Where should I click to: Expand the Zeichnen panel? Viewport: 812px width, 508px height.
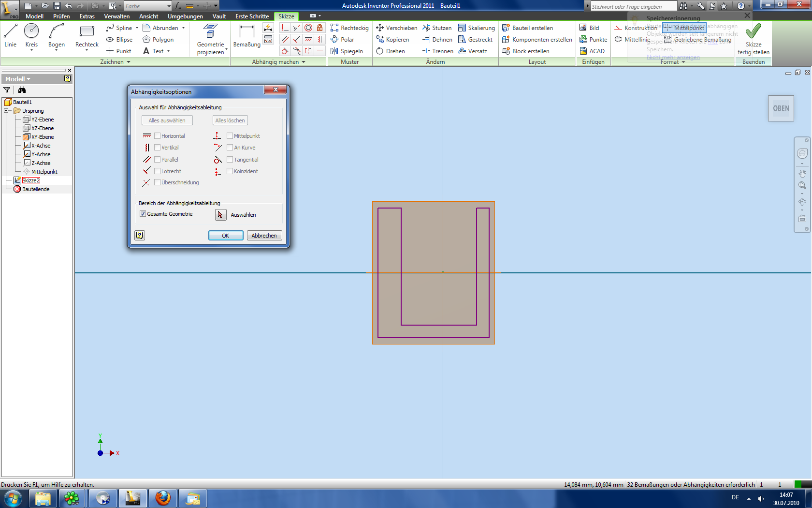[x=115, y=62]
